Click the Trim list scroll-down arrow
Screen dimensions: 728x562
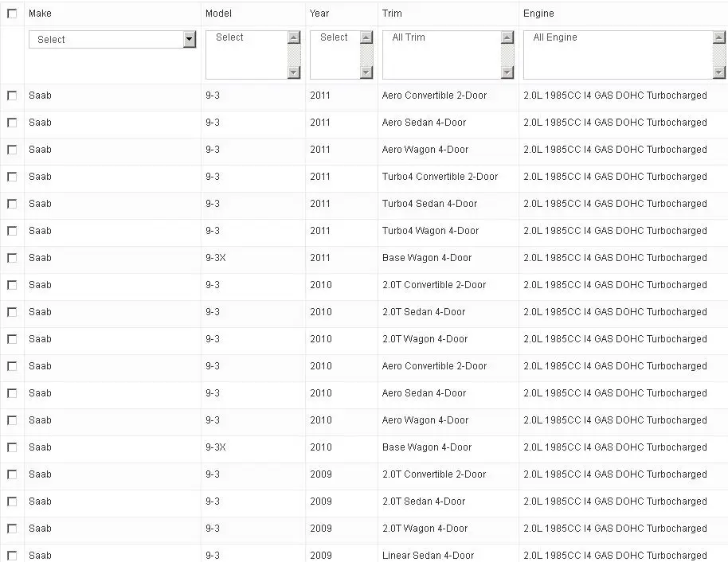507,72
